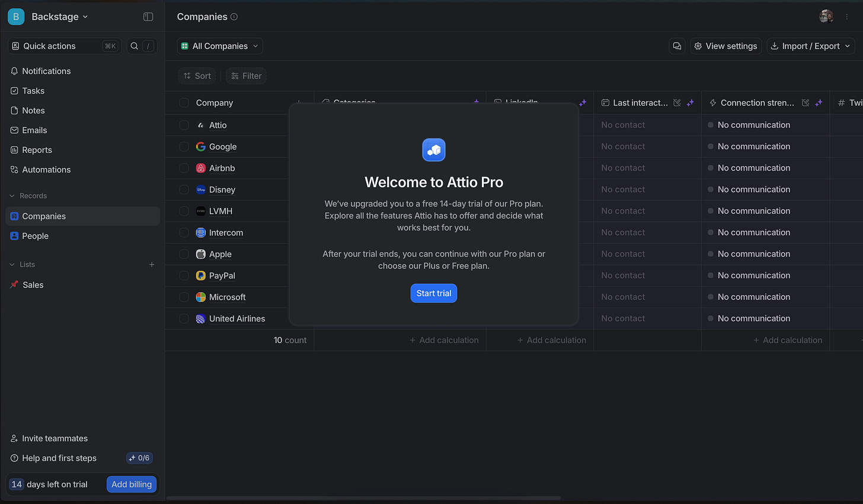The width and height of the screenshot is (863, 504).
Task: Open the Import / Export dropdown
Action: point(811,46)
